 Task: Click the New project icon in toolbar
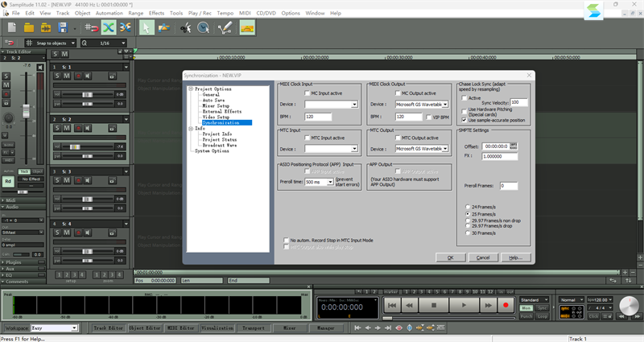click(x=12, y=27)
